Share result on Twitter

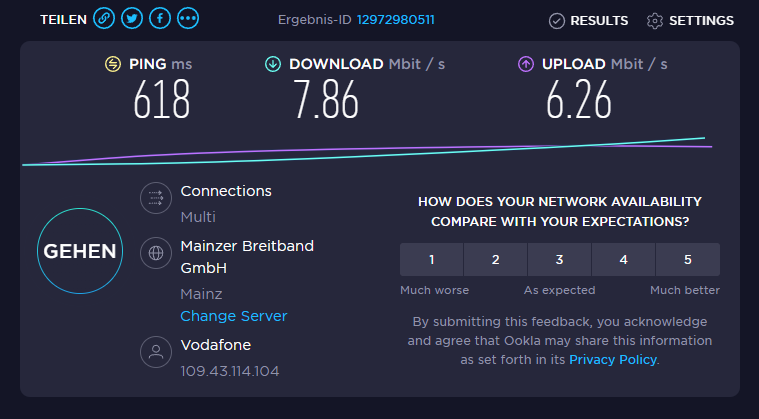pyautogui.click(x=132, y=19)
